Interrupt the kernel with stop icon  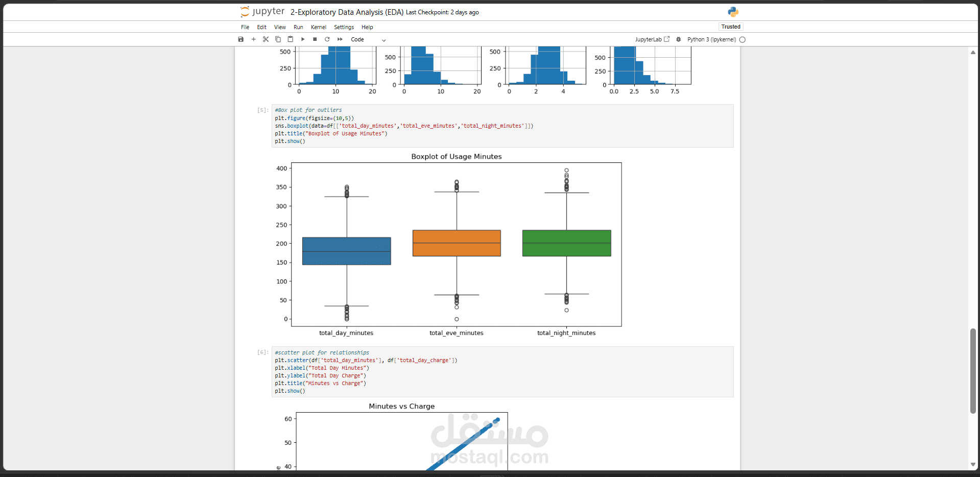click(x=315, y=39)
